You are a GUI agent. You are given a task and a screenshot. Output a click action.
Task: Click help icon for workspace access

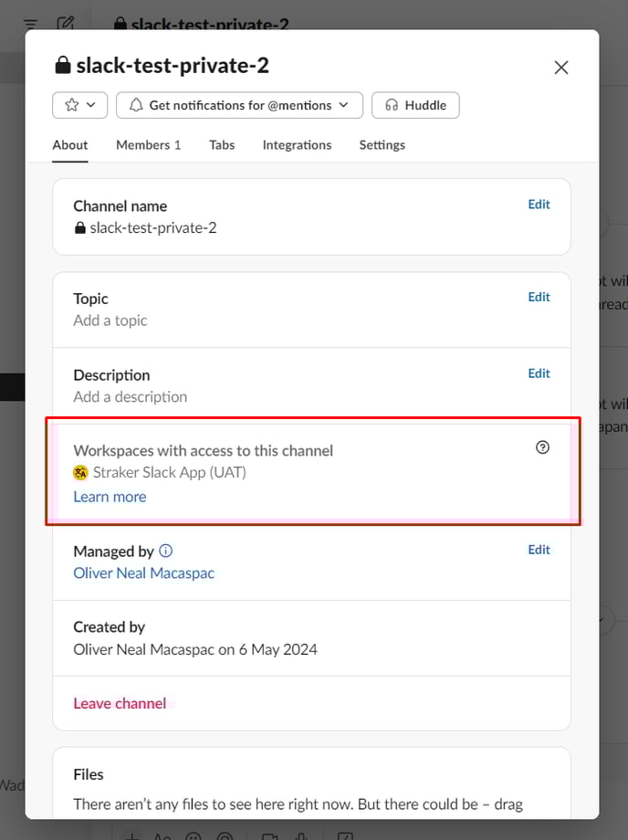[x=542, y=447]
